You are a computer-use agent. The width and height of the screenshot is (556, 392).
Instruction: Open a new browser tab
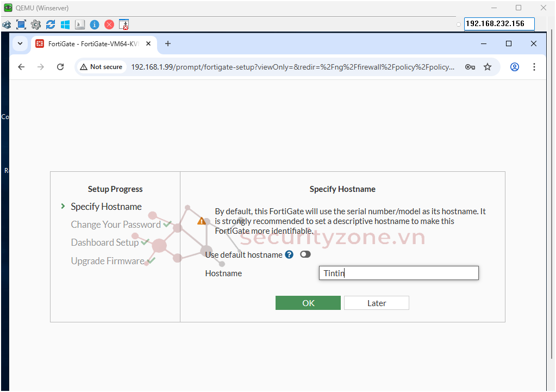(168, 43)
